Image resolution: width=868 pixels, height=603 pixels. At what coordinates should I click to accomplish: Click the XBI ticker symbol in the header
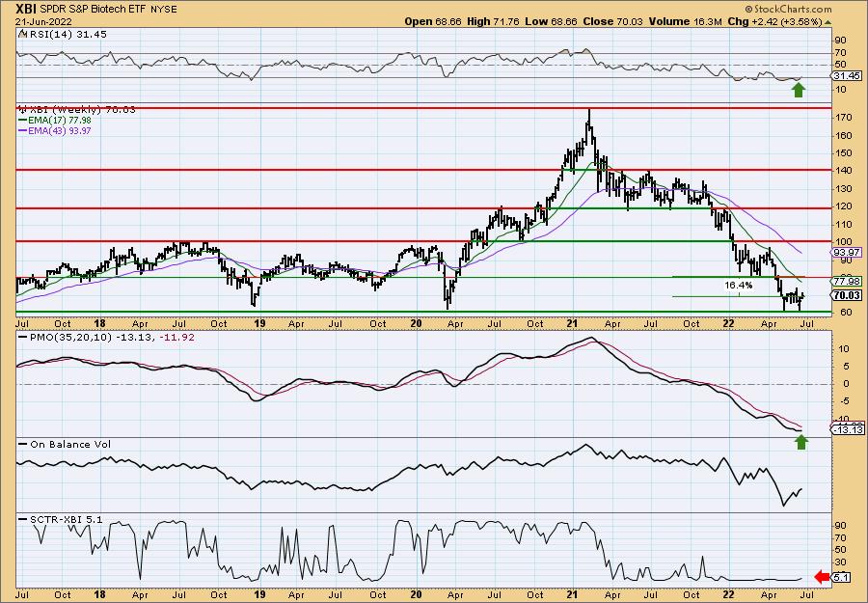(x=26, y=9)
